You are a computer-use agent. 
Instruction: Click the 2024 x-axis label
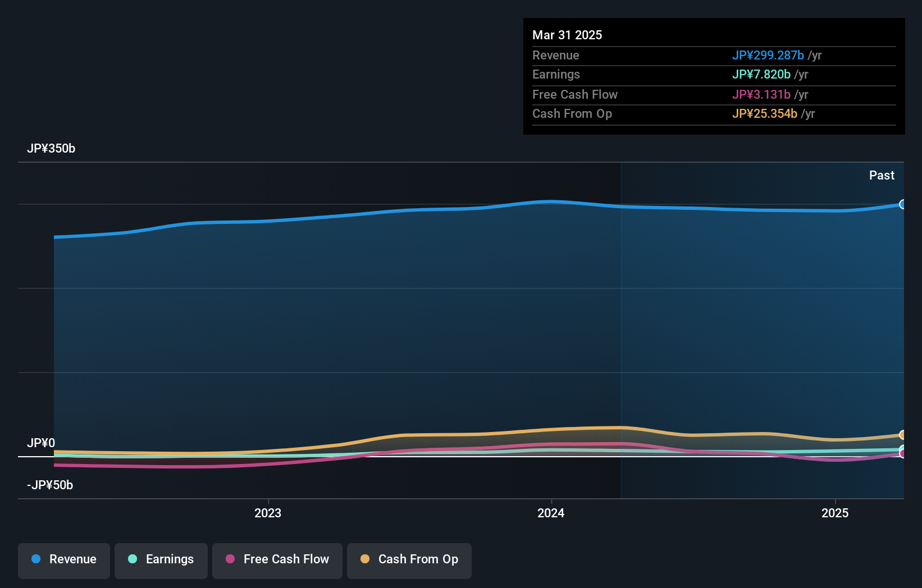tap(551, 513)
